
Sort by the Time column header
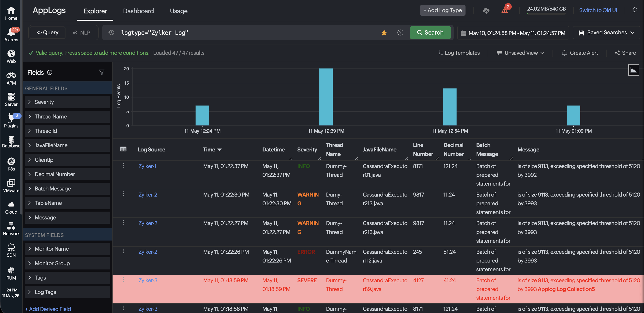[x=212, y=150]
